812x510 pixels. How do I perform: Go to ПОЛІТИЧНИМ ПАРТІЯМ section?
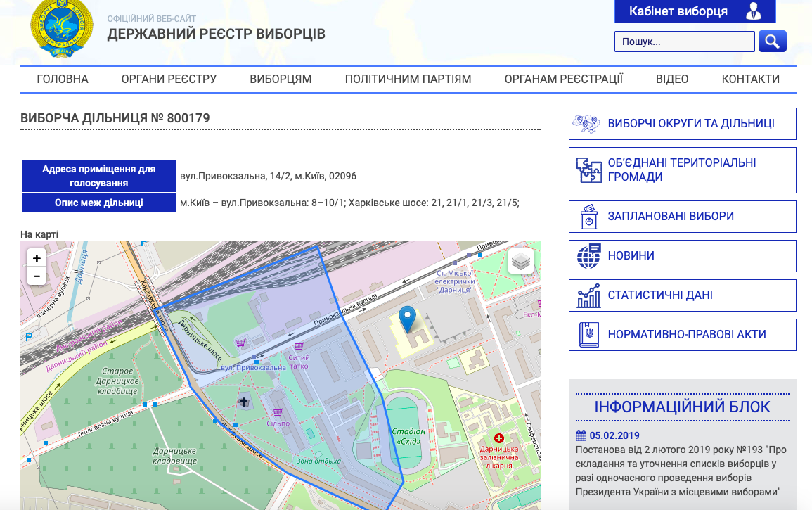click(408, 79)
